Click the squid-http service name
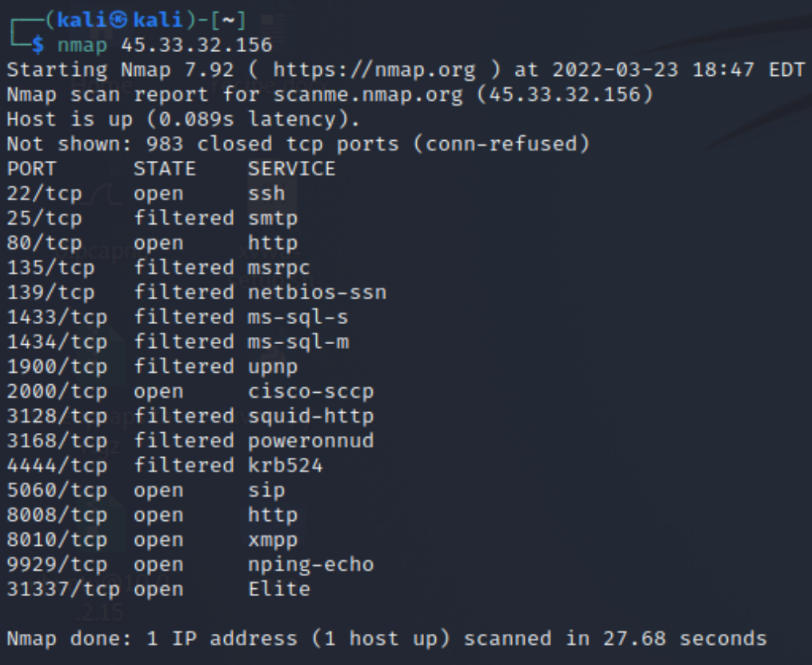Image resolution: width=812 pixels, height=665 pixels. (310, 416)
